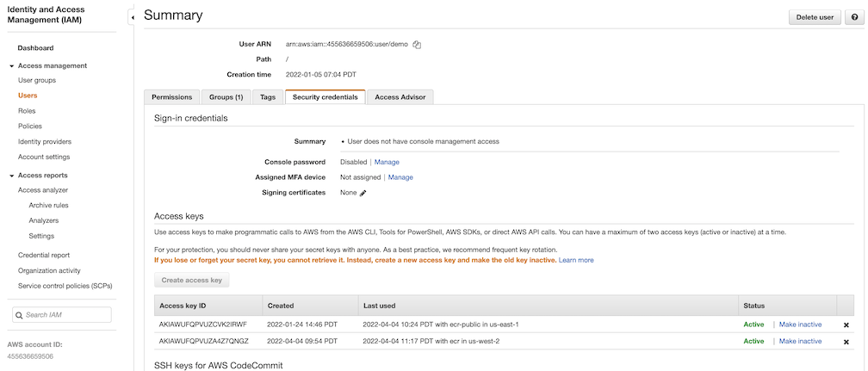Manage the assigned MFA device
This screenshot has width=868, height=371.
[400, 177]
